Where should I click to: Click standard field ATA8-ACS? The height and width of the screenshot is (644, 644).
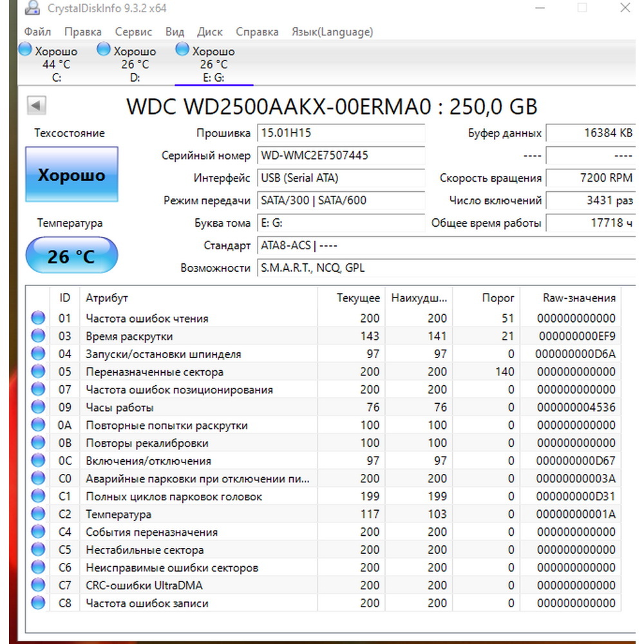[x=446, y=245]
